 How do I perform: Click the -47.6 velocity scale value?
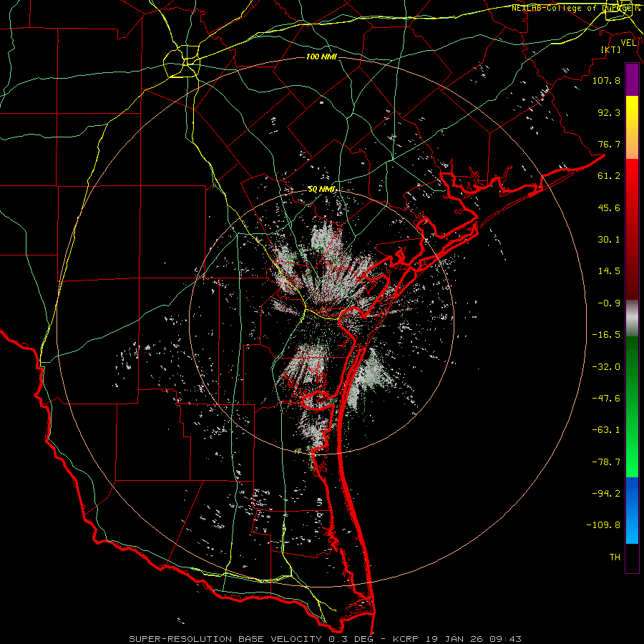606,399
